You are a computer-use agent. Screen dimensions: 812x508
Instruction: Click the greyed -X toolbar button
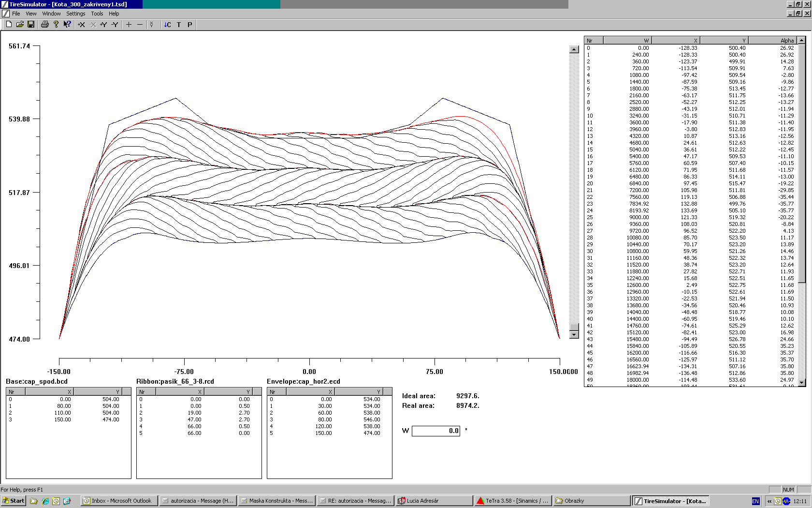click(92, 24)
